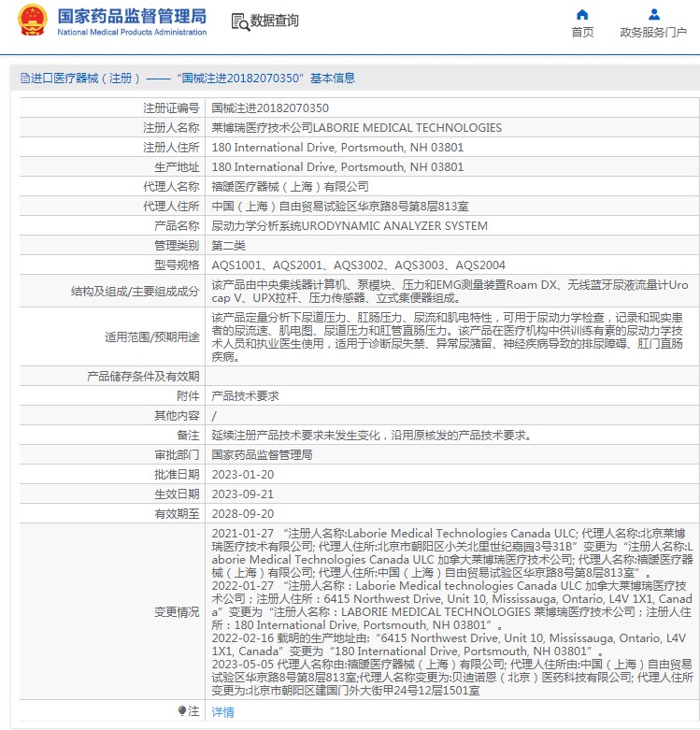Select the structure composition description text
Image resolution: width=700 pixels, height=730 pixels.
click(450, 291)
